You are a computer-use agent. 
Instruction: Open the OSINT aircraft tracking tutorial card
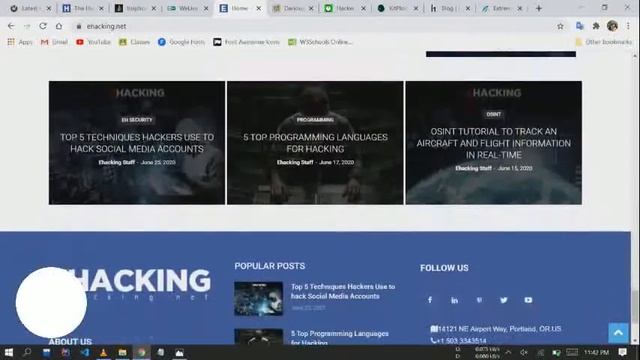(493, 143)
